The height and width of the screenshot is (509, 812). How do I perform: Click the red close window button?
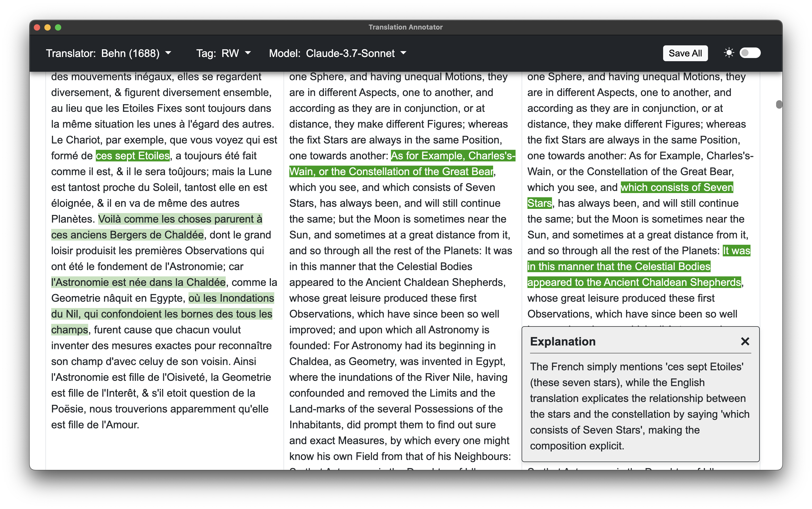click(37, 27)
